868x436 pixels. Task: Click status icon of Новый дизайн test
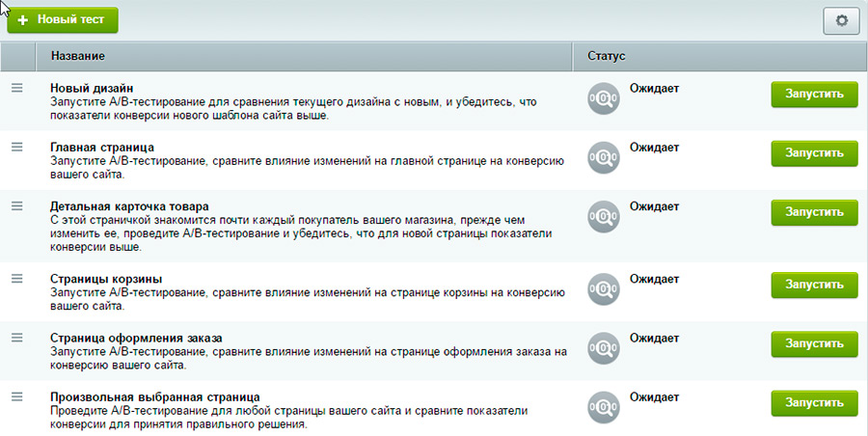pyautogui.click(x=603, y=98)
